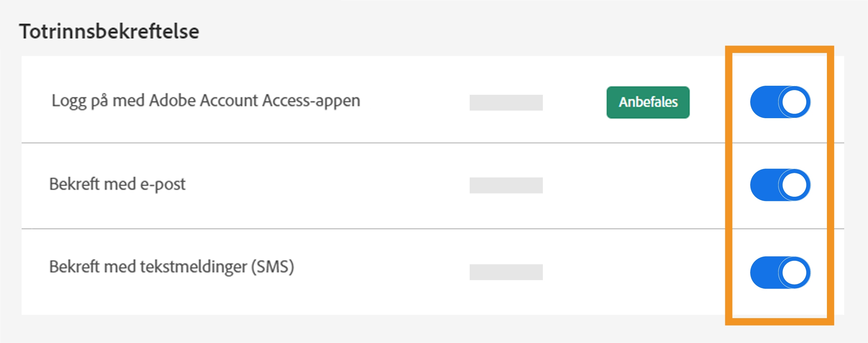Click the 'Totrinnsbekreftelse' heading
868x343 pixels.
coord(109,31)
